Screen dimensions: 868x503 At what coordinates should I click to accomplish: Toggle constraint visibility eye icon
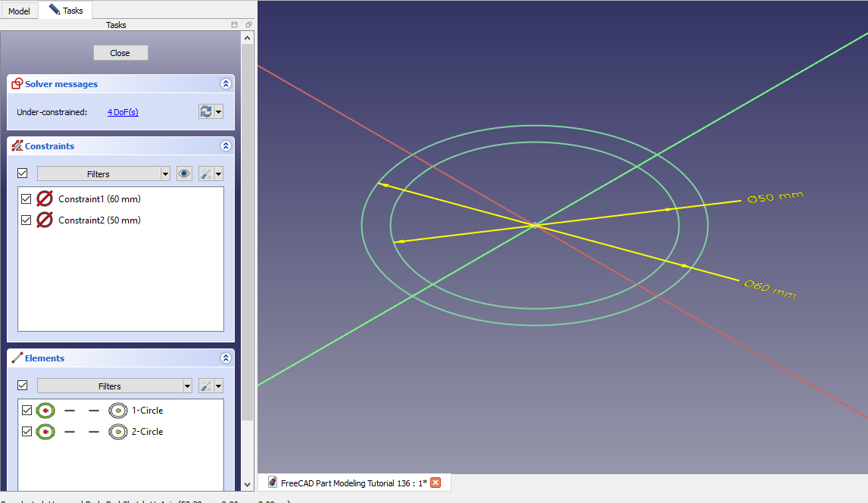[x=184, y=174]
